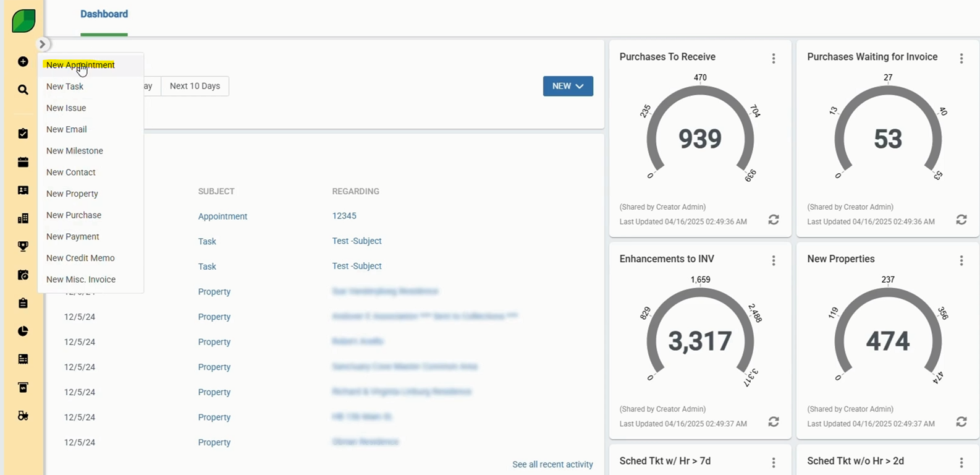This screenshot has width=980, height=475.
Task: Open the calendar-clock scheduling sidebar icon
Action: coord(23,275)
